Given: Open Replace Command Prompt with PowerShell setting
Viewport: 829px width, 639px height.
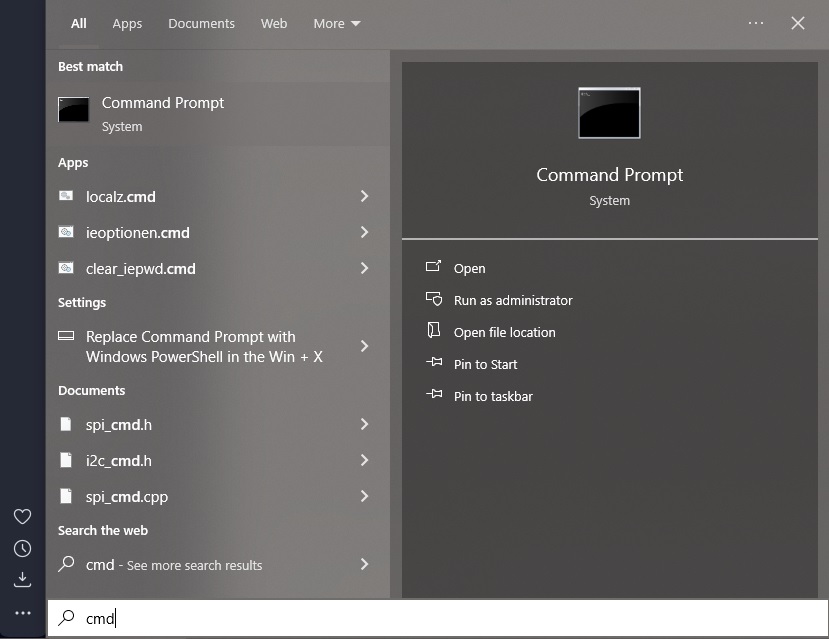Looking at the screenshot, I should point(218,346).
